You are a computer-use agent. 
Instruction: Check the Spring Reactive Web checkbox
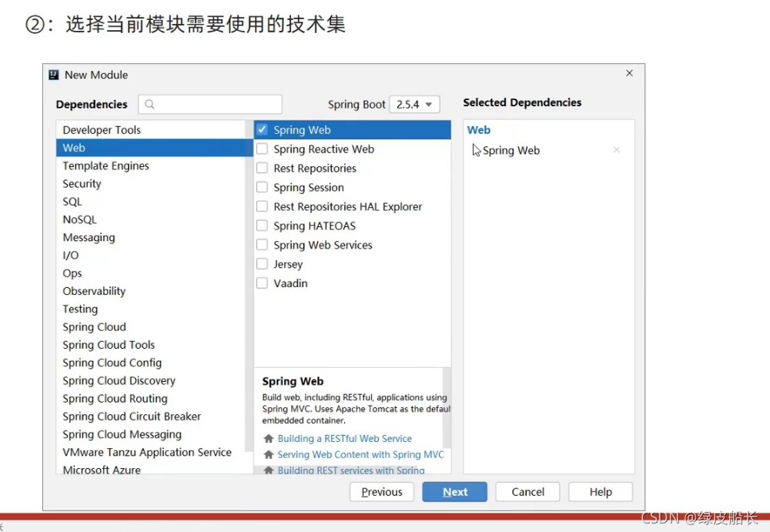pos(263,149)
